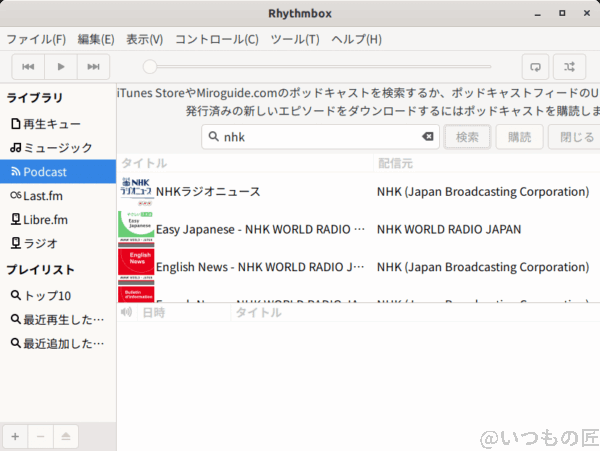This screenshot has width=600, height=451.
Task: Click the Easy Japanese cover thumbnail
Action: 136,229
